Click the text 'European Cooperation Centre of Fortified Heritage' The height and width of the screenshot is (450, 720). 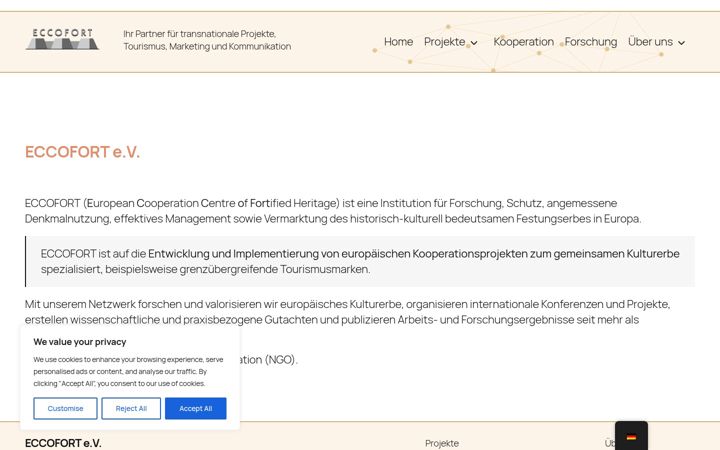pos(213,203)
